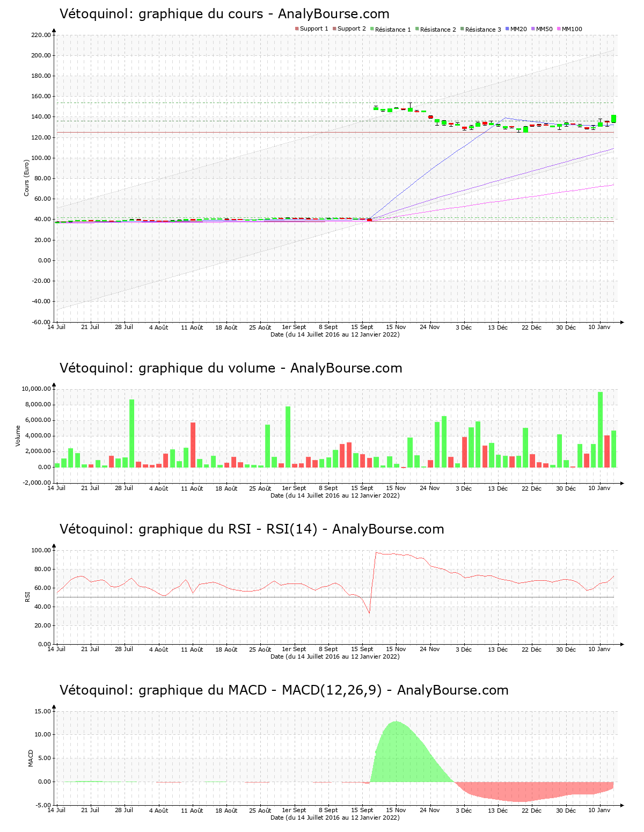Click the 15.00 value on MACD axis
This screenshot has width=644, height=832.
[x=42, y=711]
